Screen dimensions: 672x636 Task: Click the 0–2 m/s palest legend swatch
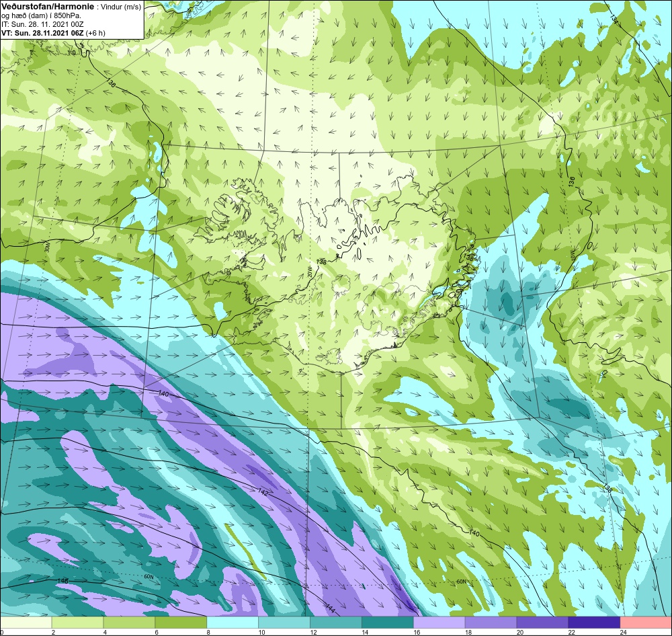coord(26,622)
